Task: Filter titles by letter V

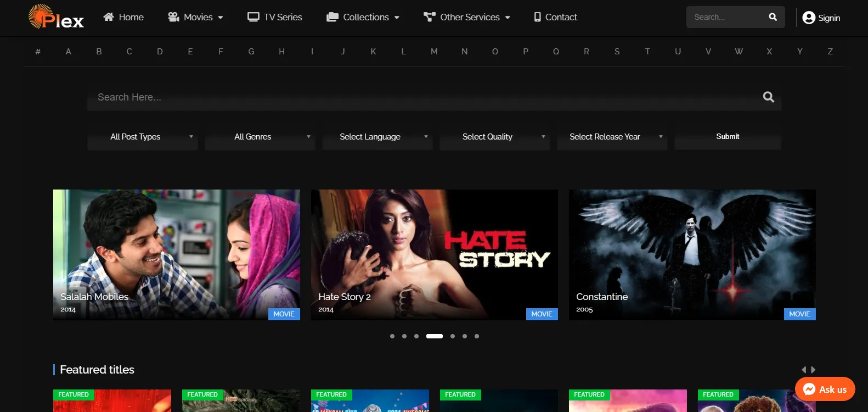Action: pos(708,52)
